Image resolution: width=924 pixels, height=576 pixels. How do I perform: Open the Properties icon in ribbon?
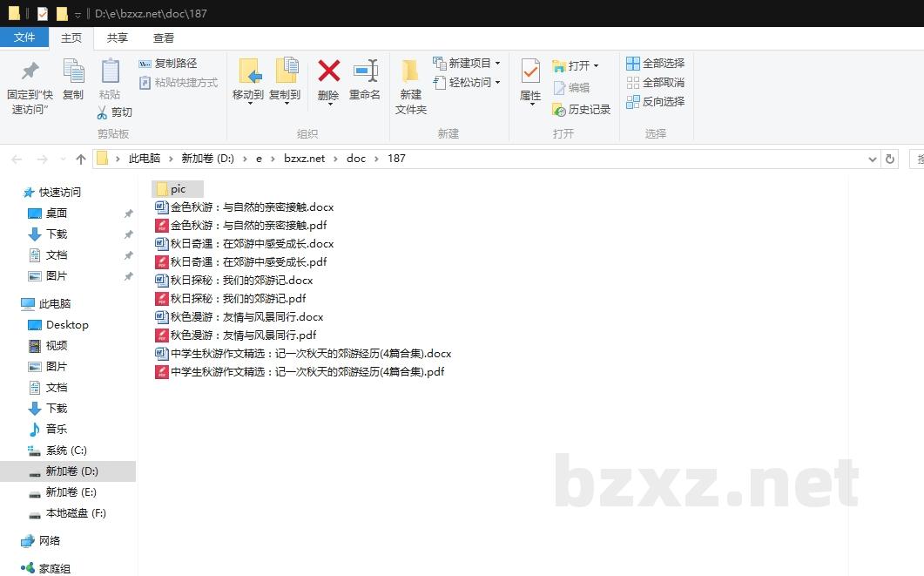(530, 71)
